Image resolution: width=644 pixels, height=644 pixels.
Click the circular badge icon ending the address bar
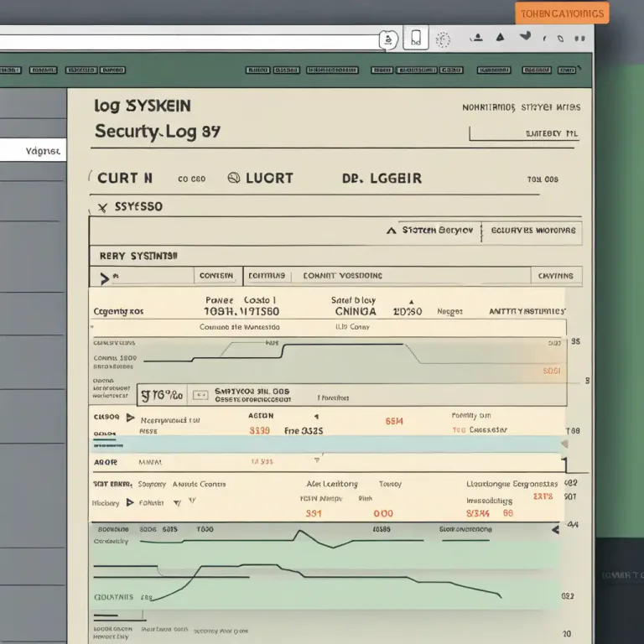coord(387,40)
